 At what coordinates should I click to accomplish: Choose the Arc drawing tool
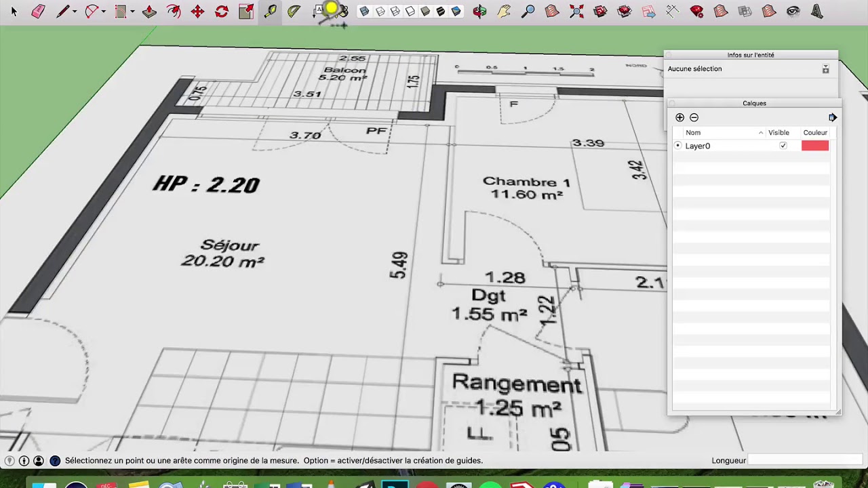pos(92,12)
